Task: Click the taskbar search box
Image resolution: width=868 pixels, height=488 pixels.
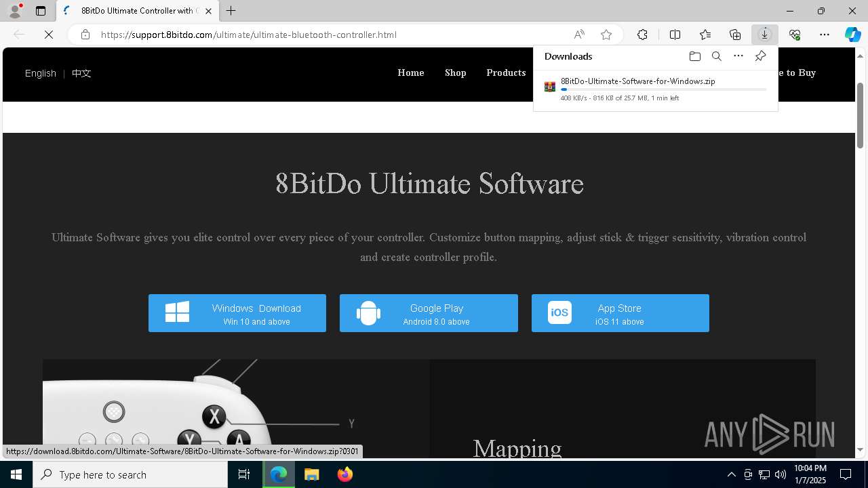Action: click(130, 474)
